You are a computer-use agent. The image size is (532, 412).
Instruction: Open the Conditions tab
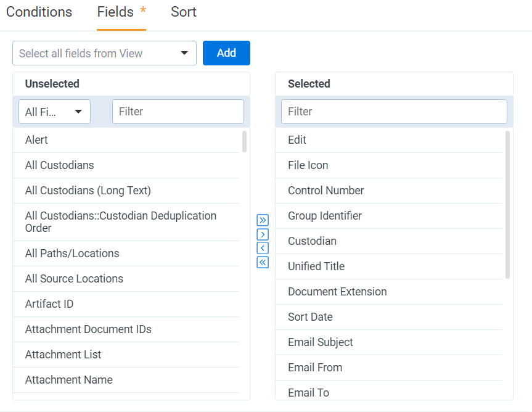[x=39, y=12]
